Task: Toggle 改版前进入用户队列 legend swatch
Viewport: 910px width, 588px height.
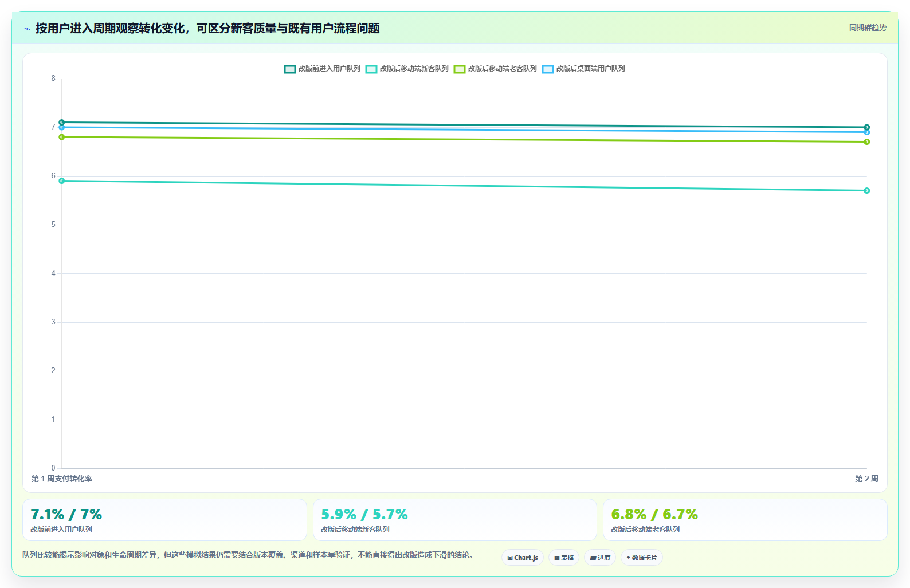Action: (290, 69)
